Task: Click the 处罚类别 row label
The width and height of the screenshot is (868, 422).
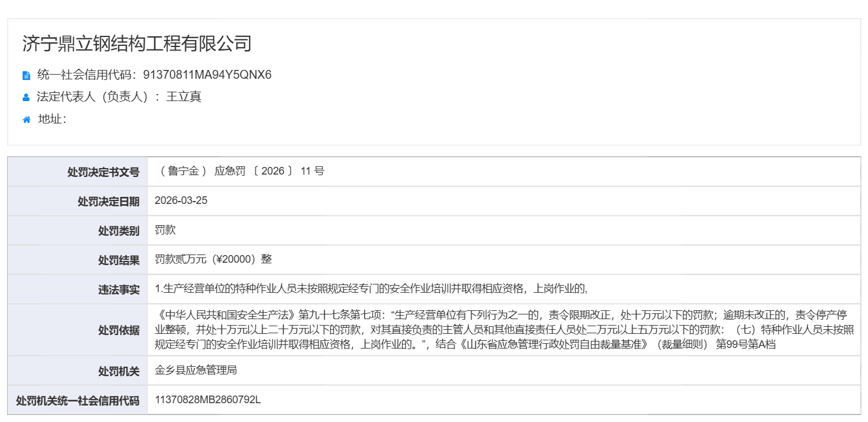Action: (119, 231)
